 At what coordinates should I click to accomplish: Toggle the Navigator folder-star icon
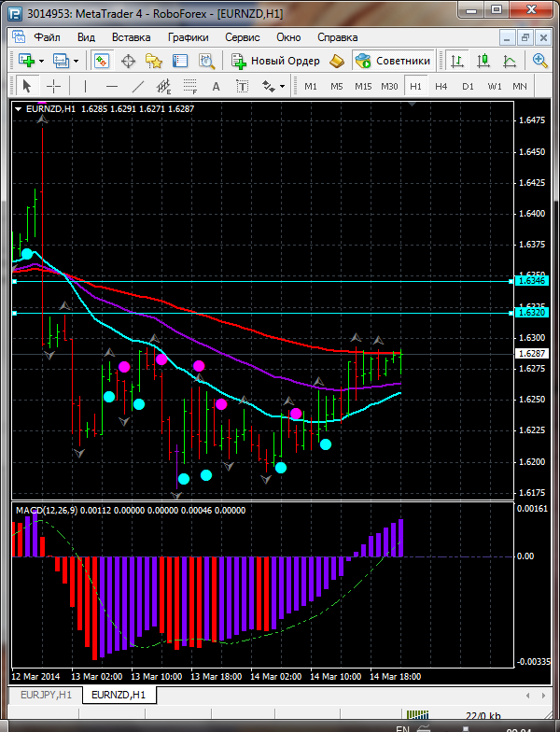point(153,62)
